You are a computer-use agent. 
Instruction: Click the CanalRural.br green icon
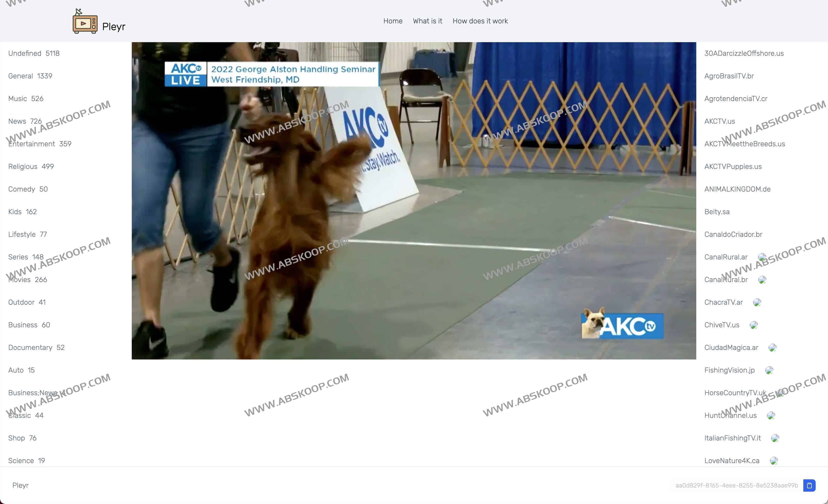763,280
